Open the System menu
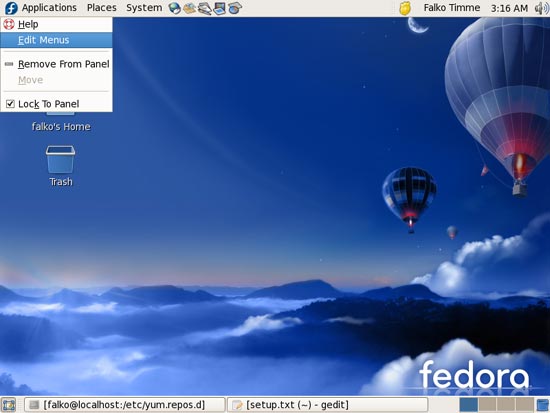Viewport: 550px width, 413px height. coord(144,8)
